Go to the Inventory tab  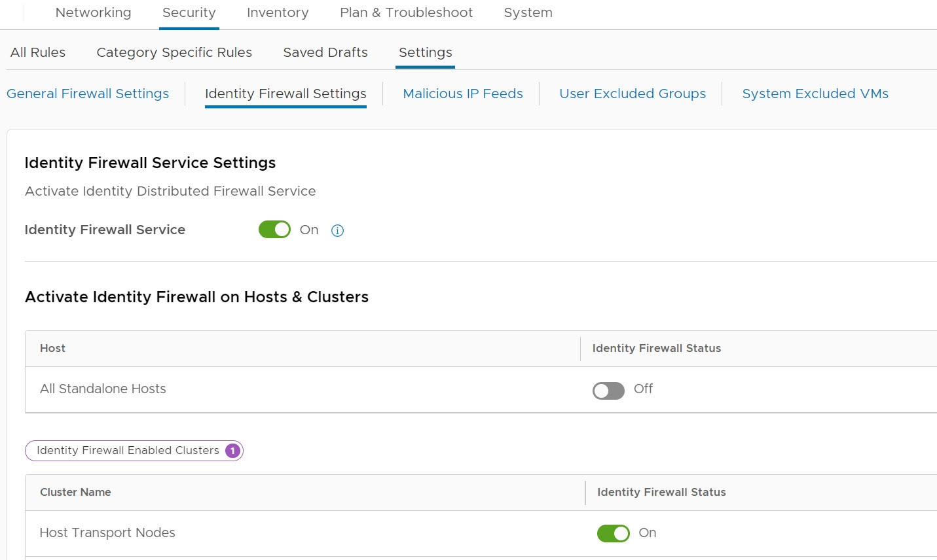tap(278, 13)
